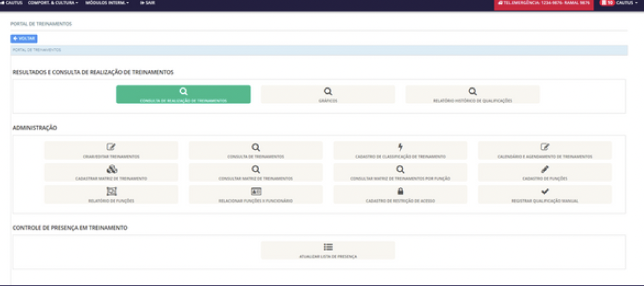Open the Gráficos search tile
Screen dimensions: 644x286
click(x=327, y=94)
